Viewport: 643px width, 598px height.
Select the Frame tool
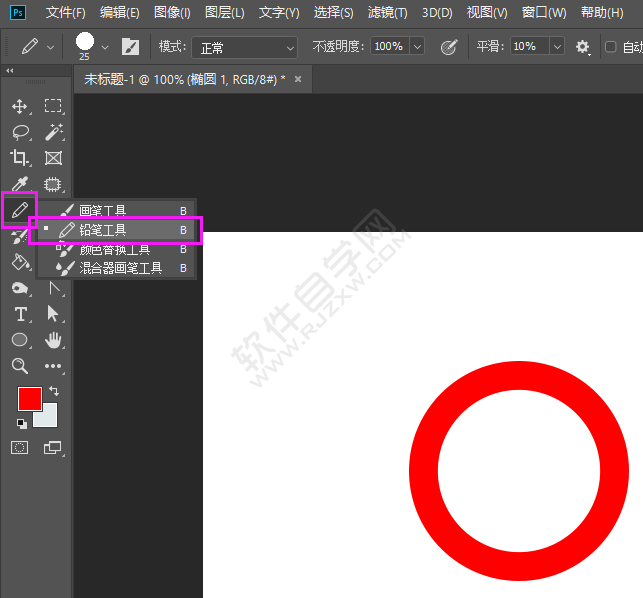click(53, 158)
